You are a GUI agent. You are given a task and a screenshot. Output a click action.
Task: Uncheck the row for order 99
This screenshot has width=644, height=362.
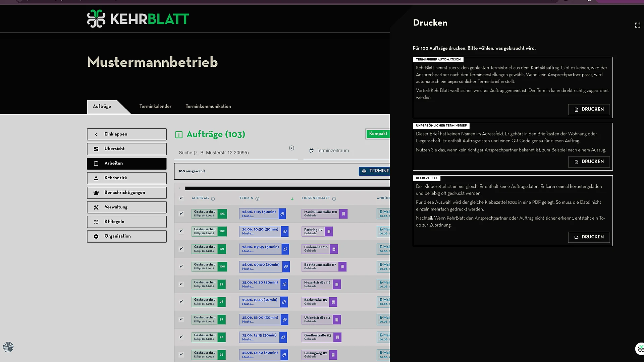point(181,284)
